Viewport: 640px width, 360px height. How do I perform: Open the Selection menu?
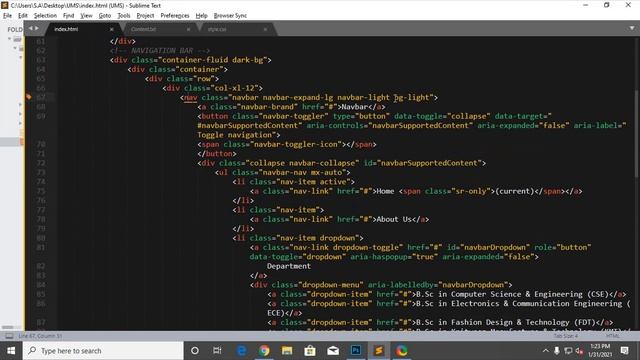pyautogui.click(x=45, y=16)
